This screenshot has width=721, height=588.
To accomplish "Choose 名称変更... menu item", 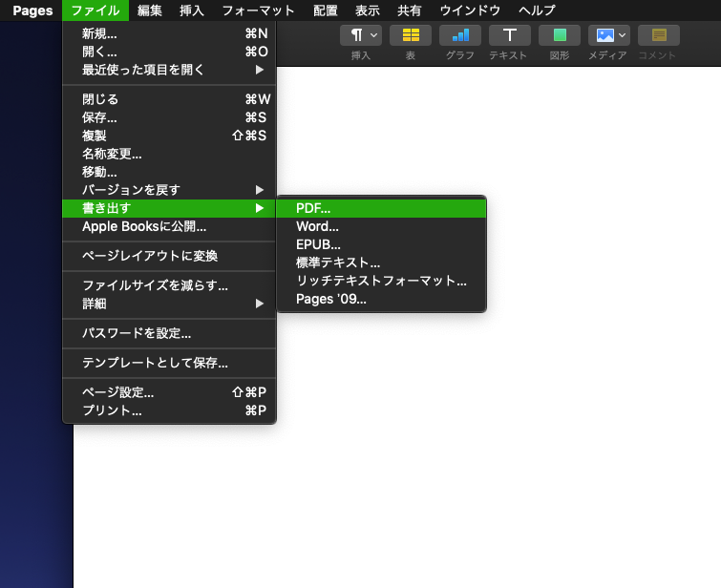I will [169, 154].
